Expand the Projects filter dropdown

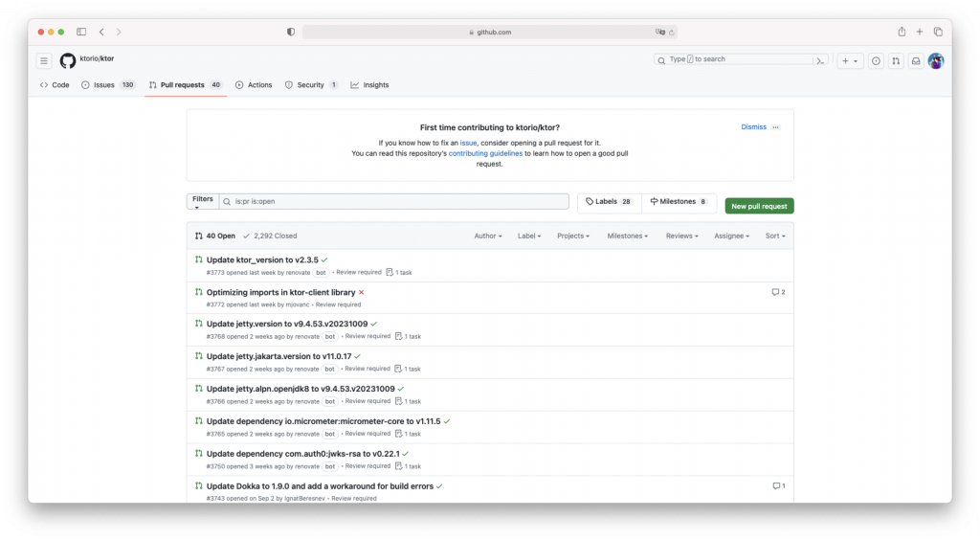pyautogui.click(x=573, y=236)
